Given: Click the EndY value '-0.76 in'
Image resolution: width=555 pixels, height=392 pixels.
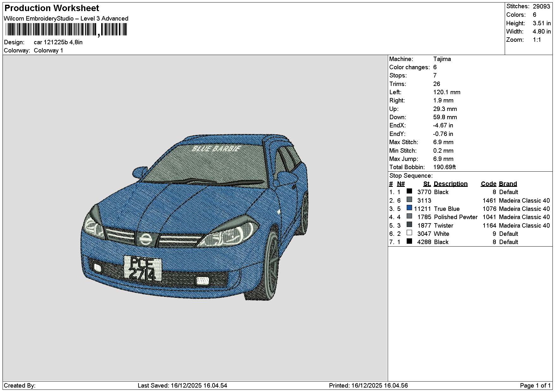Looking at the screenshot, I should click(443, 134).
